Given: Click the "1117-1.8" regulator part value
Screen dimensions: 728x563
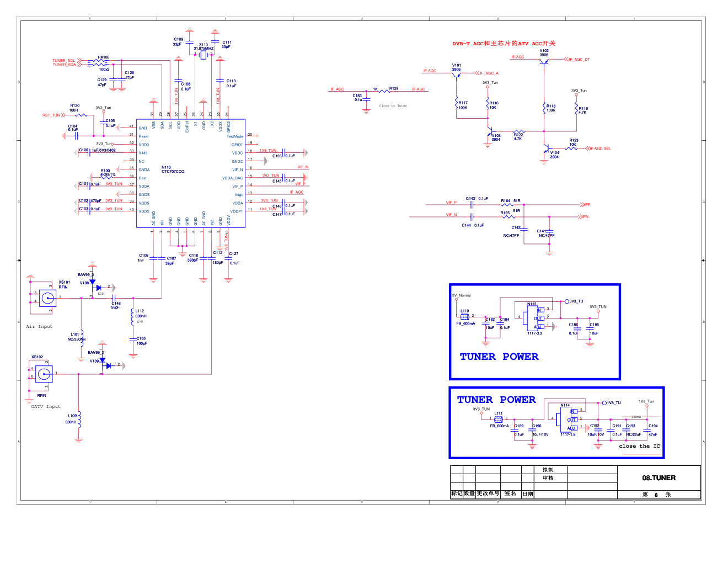Looking at the screenshot, I should [568, 434].
